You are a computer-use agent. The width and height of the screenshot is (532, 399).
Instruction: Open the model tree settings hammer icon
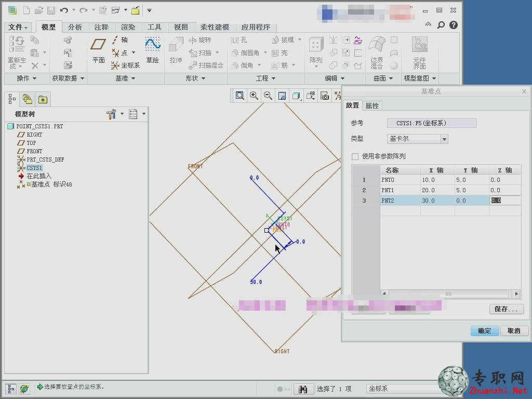tap(111, 114)
